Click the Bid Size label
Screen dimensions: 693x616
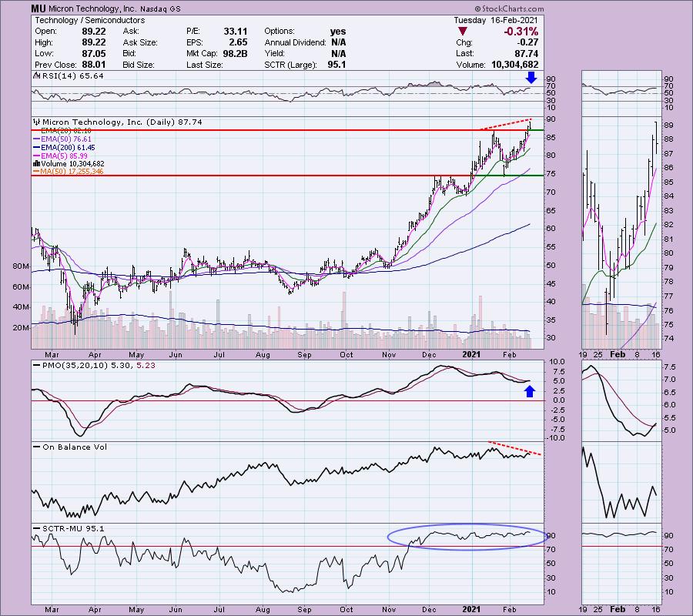[x=139, y=65]
